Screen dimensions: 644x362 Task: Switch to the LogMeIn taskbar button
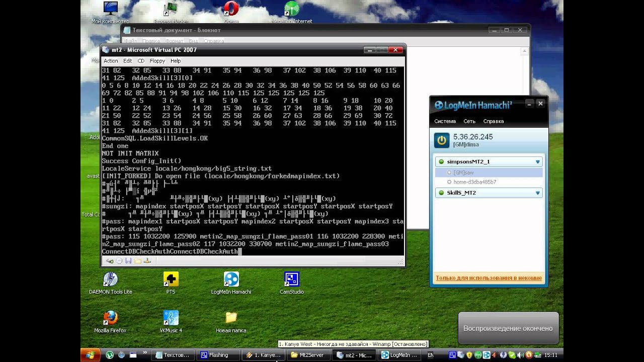400,355
